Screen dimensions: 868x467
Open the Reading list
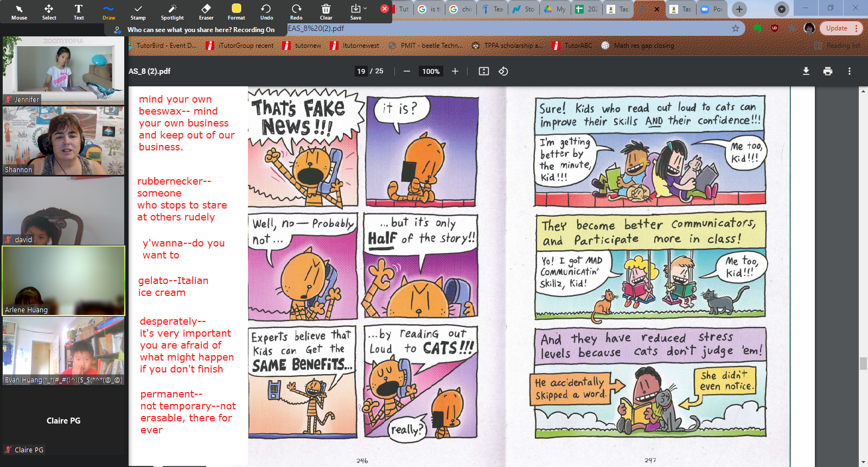(838, 46)
